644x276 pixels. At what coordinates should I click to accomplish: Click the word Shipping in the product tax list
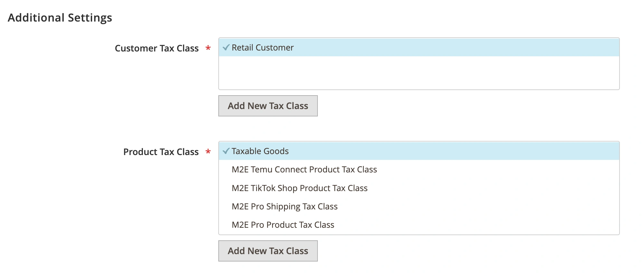tap(283, 207)
